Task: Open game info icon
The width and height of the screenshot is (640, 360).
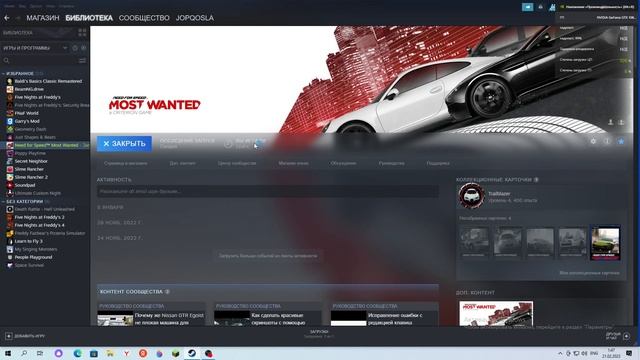Action: pyautogui.click(x=607, y=141)
